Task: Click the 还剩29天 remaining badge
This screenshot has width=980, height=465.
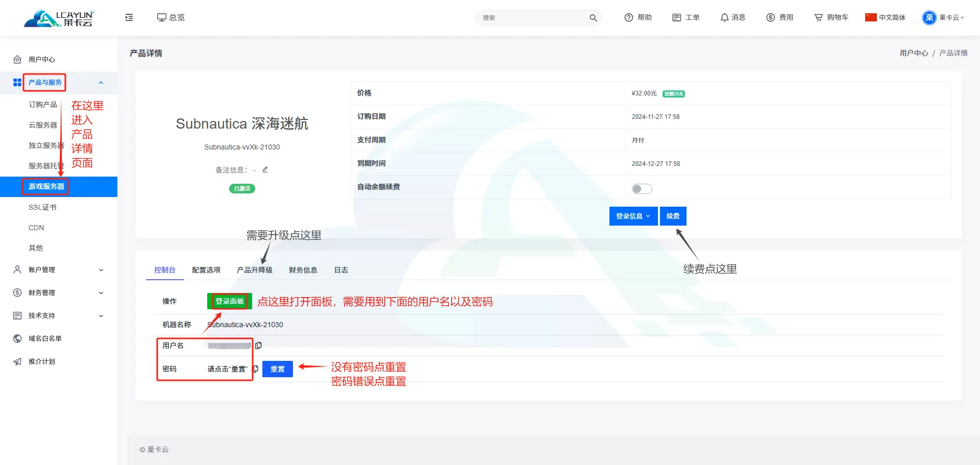Action: 674,94
